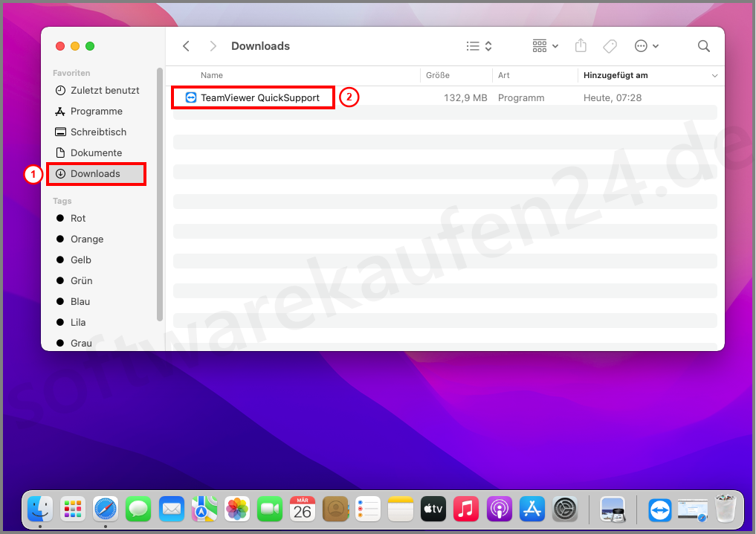Open Programme in the sidebar

pyautogui.click(x=89, y=112)
